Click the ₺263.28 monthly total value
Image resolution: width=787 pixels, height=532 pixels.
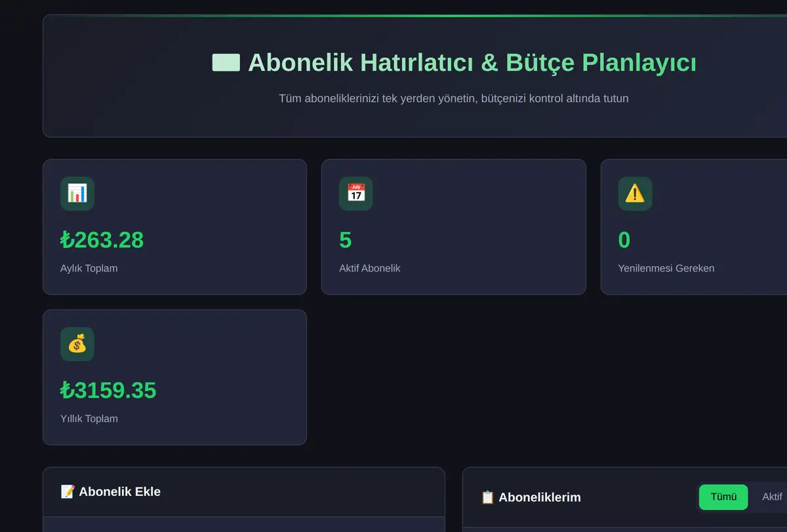click(102, 240)
